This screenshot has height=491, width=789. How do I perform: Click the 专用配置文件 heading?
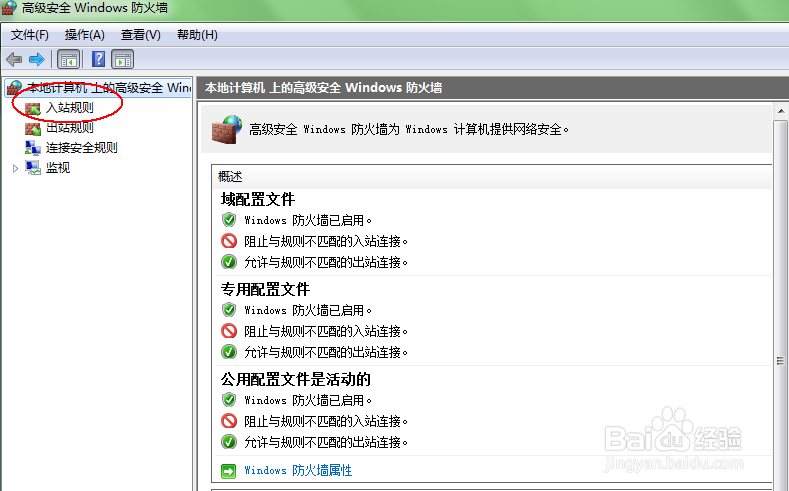point(265,289)
